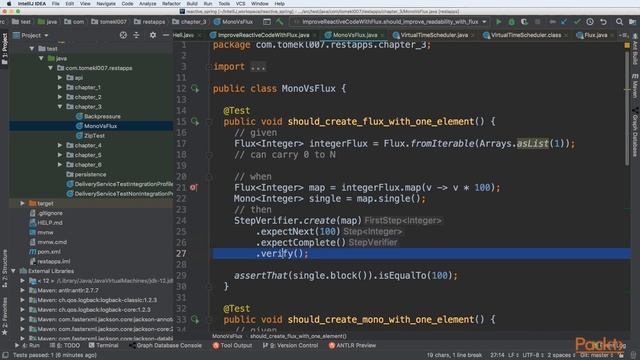This screenshot has width=640, height=360.
Task: Click the build project hammer icon
Action: pos(280,22)
